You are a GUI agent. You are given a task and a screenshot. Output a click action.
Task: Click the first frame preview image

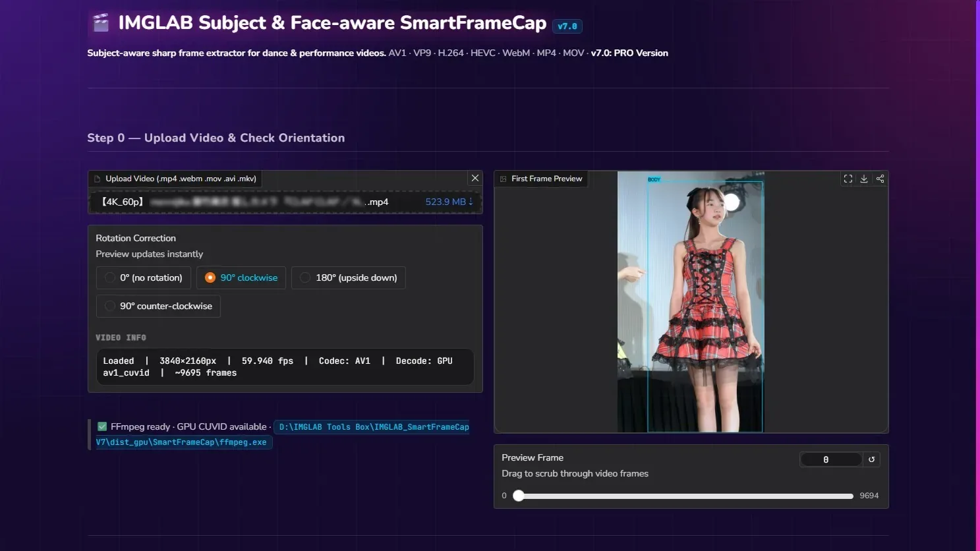(x=691, y=302)
